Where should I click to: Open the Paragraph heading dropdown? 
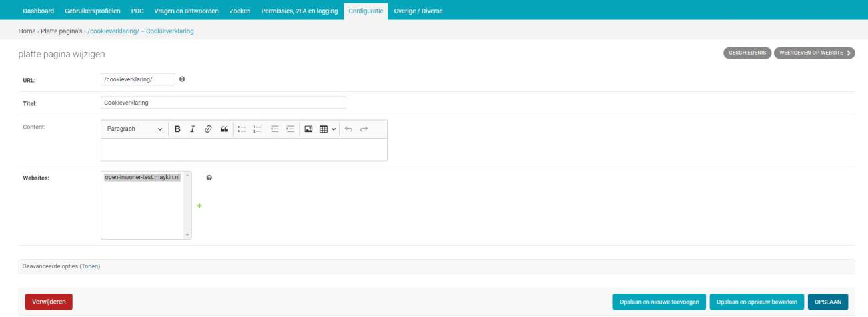[133, 129]
